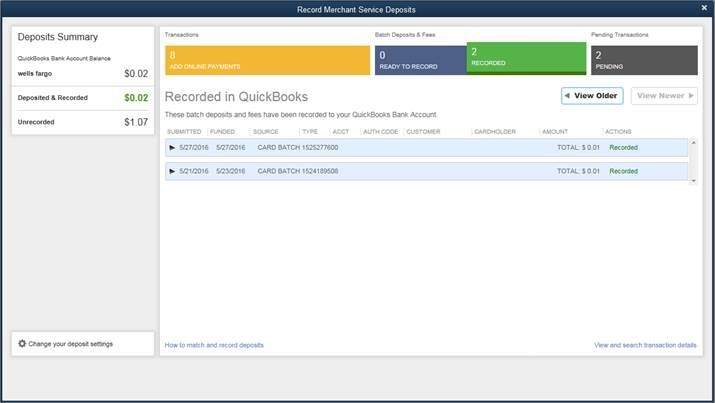
Task: Click Recorded status for batch 1525277600
Action: (x=623, y=148)
